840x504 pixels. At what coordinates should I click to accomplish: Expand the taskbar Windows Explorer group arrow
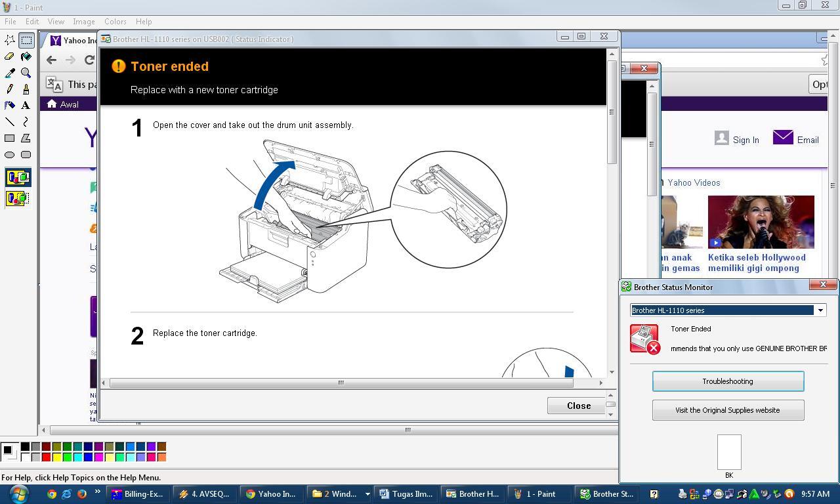point(367,494)
